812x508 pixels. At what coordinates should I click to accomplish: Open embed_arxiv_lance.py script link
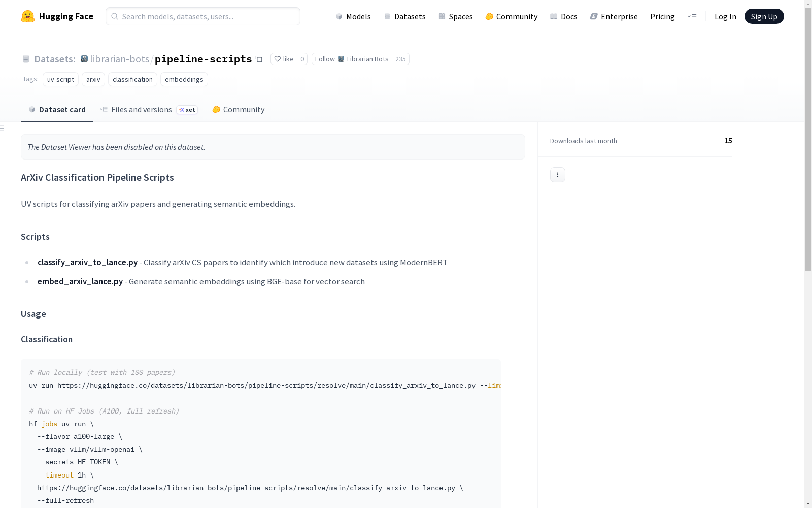point(80,281)
